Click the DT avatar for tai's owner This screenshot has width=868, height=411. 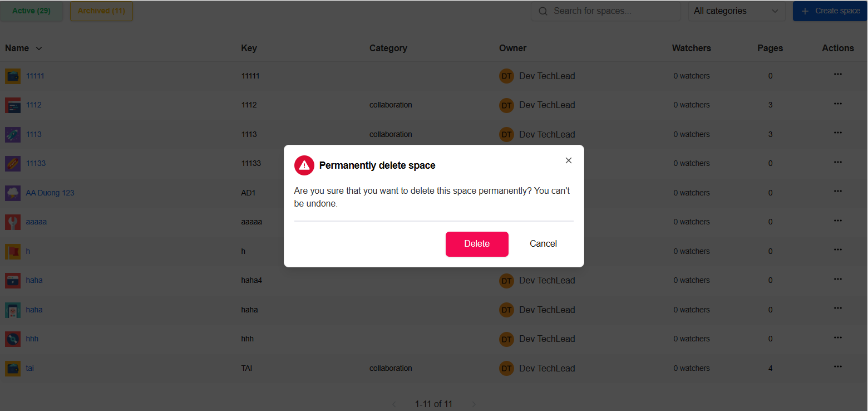click(x=506, y=368)
